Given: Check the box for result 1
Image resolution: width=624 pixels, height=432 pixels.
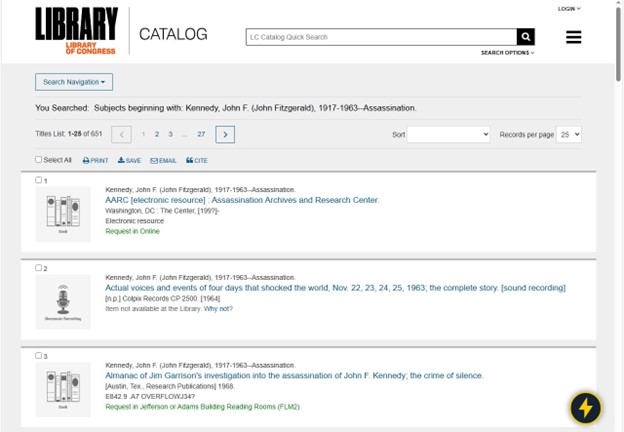Looking at the screenshot, I should click(x=39, y=180).
